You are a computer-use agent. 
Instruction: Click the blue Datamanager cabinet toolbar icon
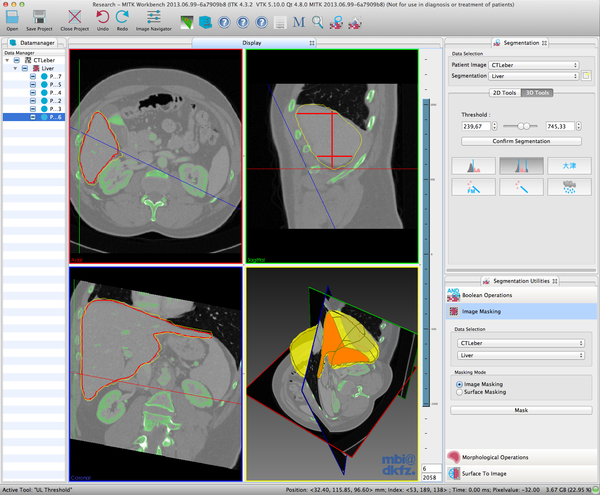(x=205, y=23)
